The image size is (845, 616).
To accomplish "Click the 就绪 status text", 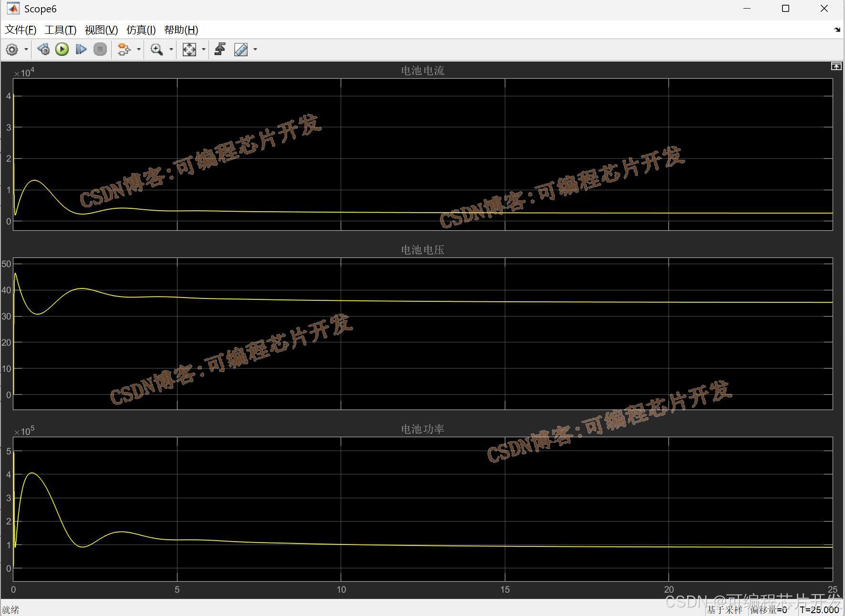I will click(10, 610).
